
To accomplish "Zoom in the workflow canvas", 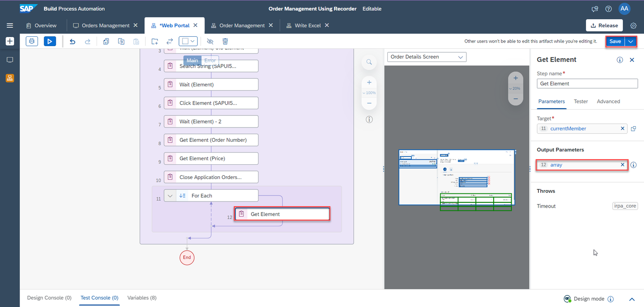I will pos(369,83).
